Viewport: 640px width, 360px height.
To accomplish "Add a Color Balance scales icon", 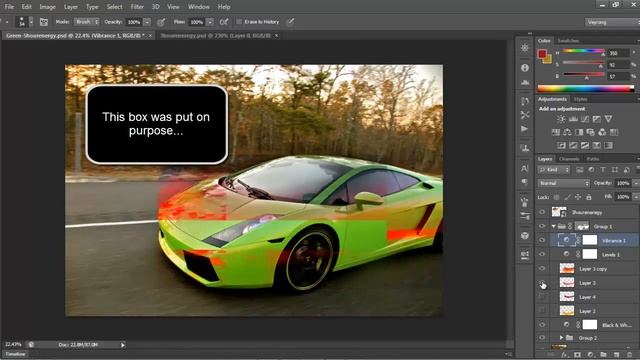I will point(567,132).
